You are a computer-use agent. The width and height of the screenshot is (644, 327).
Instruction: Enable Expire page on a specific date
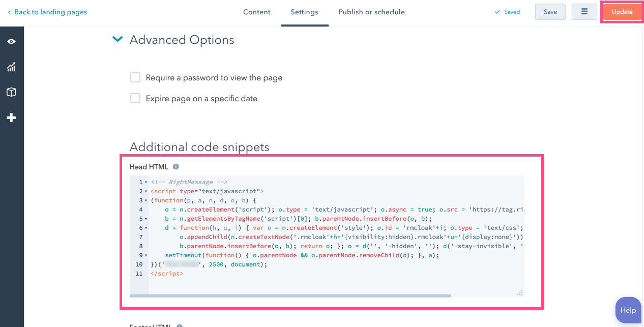click(x=135, y=98)
